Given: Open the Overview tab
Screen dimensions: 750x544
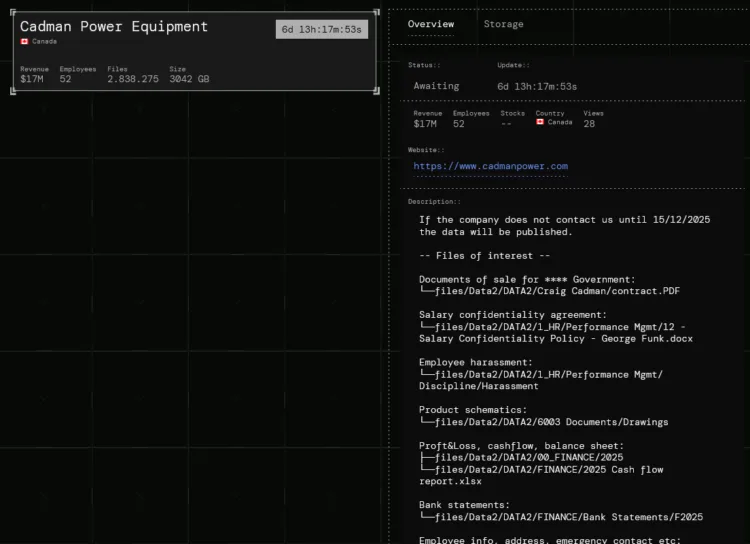Looking at the screenshot, I should click(430, 24).
